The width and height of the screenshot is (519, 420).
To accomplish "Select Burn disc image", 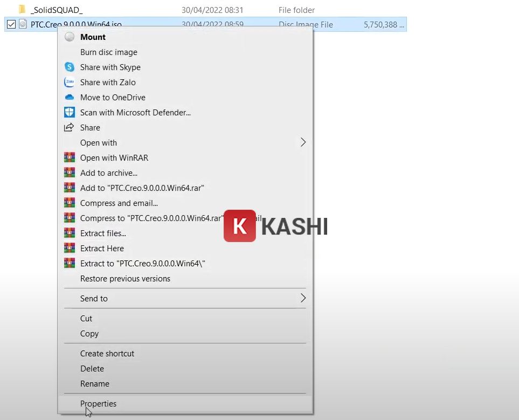I will (x=108, y=52).
